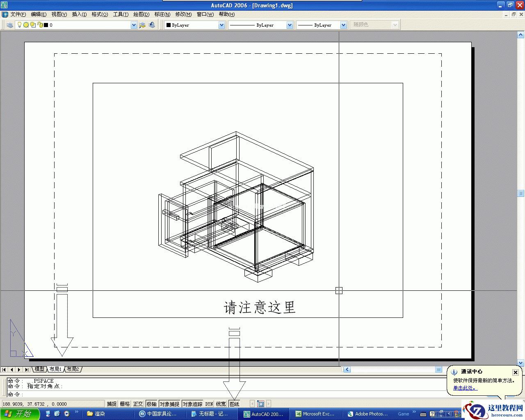
Task: Open the 渲染 folder taskbar button
Action: click(109, 414)
